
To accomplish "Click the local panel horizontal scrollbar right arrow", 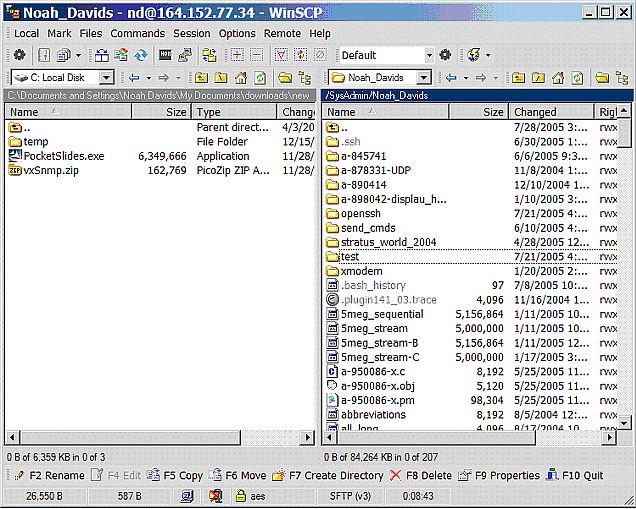I will point(308,437).
